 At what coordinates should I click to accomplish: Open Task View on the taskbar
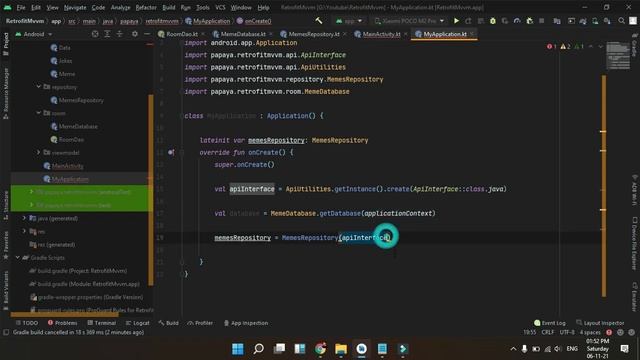coord(279,349)
